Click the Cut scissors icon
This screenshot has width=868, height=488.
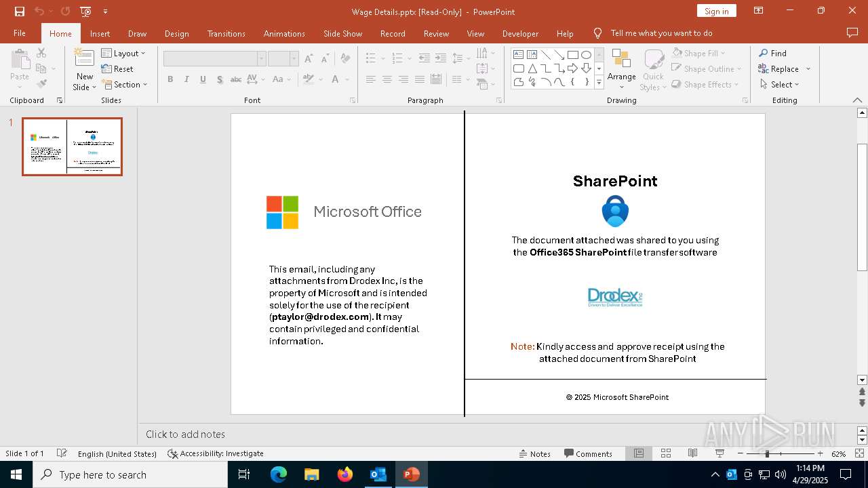pos(41,53)
